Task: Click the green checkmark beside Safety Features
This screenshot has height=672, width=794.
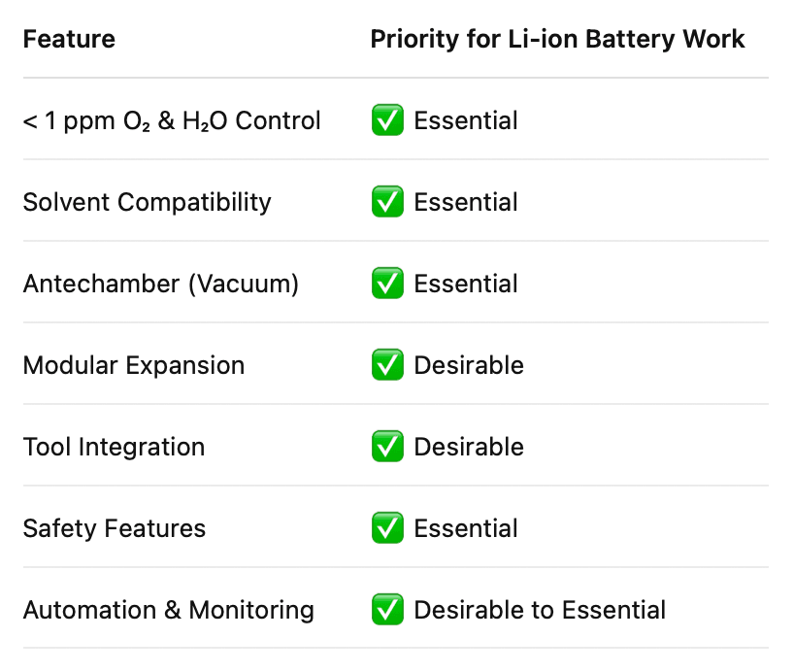Action: [387, 528]
